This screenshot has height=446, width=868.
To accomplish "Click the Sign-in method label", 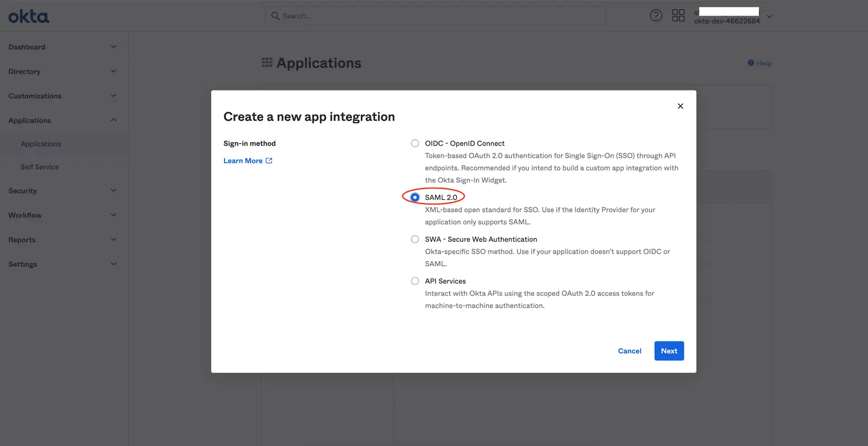I will (250, 144).
